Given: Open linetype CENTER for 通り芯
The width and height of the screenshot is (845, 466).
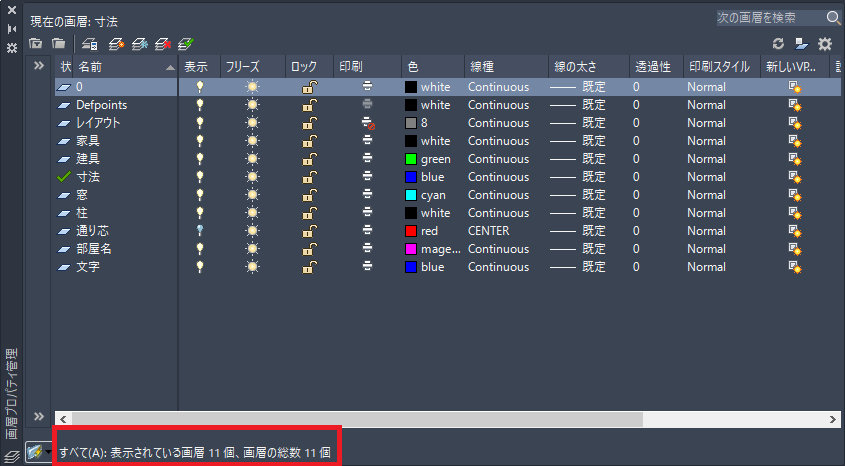Looking at the screenshot, I should 488,231.
